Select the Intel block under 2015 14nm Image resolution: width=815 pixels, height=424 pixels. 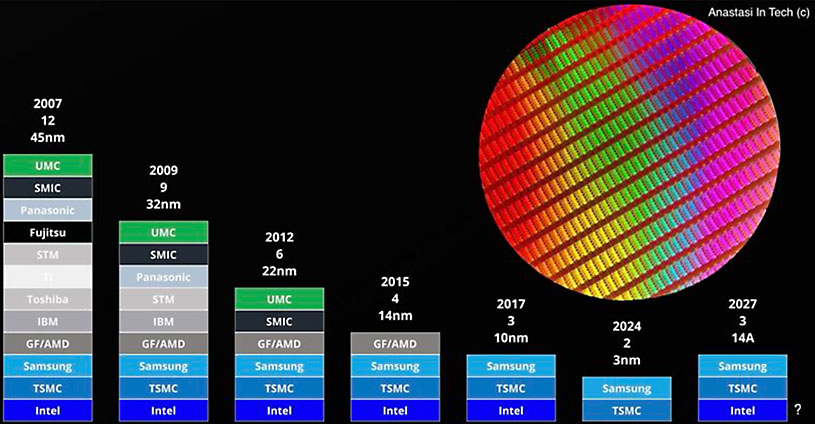coord(395,410)
